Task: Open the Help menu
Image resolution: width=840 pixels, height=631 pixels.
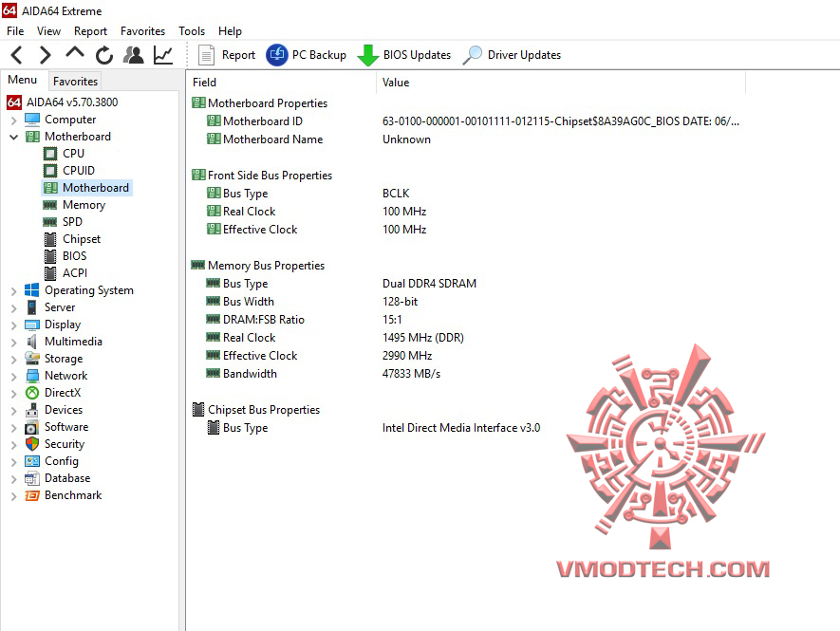Action: (x=230, y=31)
